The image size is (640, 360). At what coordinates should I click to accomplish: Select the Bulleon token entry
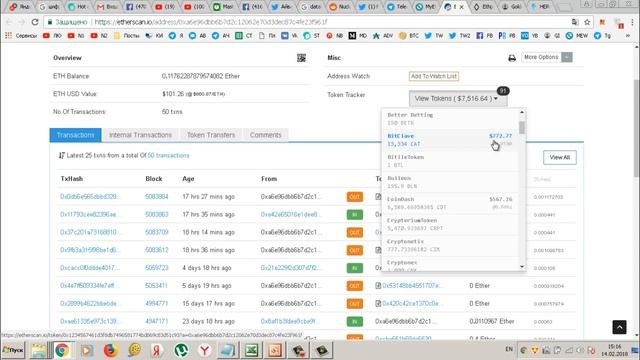[450, 182]
